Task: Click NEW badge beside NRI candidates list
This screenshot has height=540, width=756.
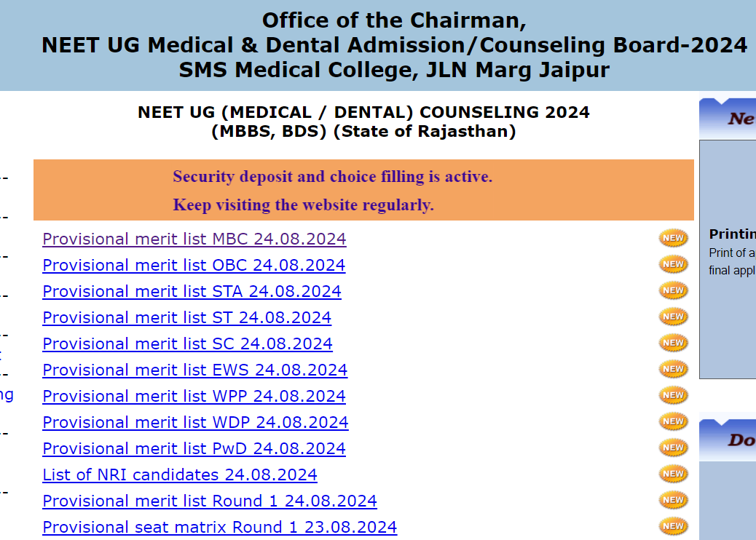Action: pos(674,474)
